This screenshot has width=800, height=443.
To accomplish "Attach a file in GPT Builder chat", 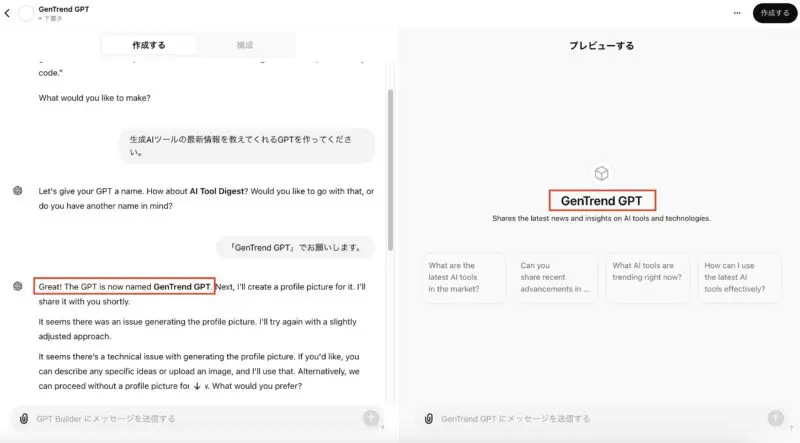I will click(24, 419).
